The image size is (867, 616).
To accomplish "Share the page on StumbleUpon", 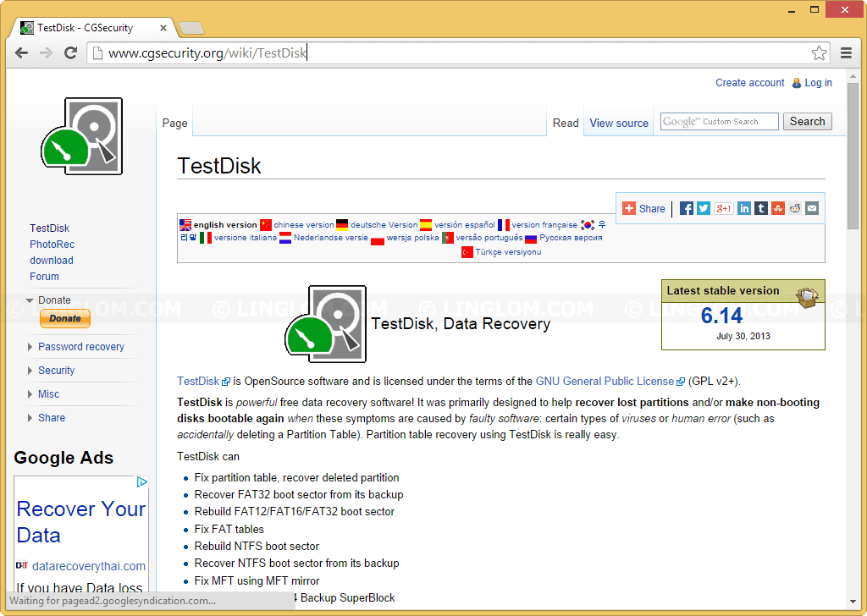I will 778,208.
